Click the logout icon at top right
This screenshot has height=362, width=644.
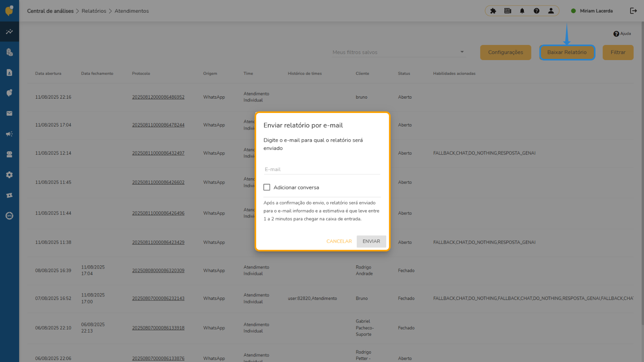point(633,11)
